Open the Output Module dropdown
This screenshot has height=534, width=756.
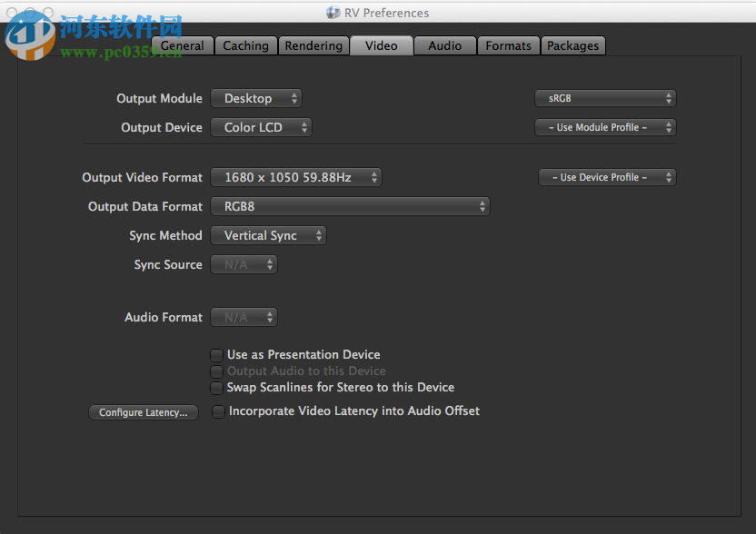256,98
